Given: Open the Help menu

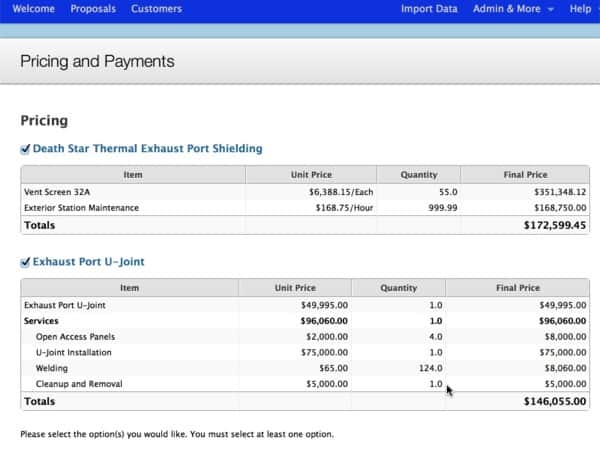Looking at the screenshot, I should (580, 9).
